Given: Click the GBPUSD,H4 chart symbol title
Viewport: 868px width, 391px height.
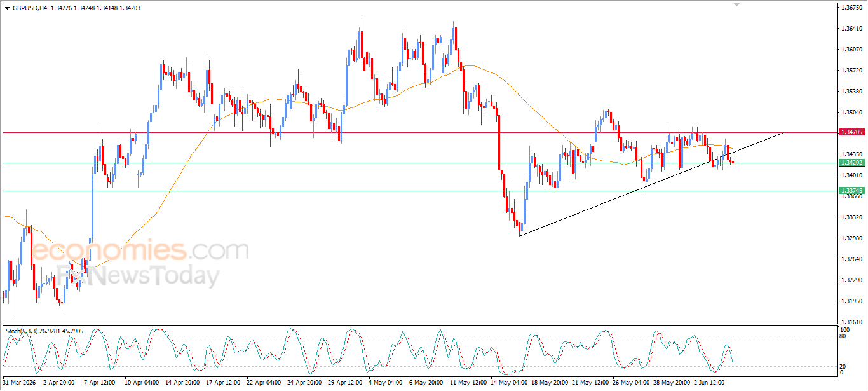Looking at the screenshot, I should [x=29, y=8].
